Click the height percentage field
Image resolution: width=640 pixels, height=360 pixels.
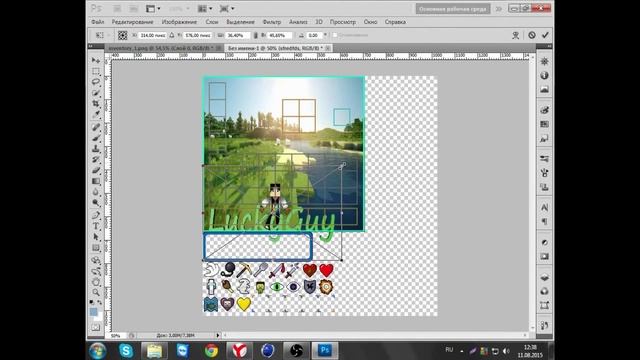click(280, 36)
